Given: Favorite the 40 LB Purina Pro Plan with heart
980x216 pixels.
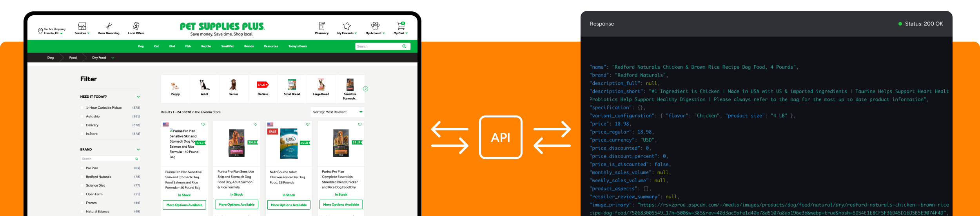Looking at the screenshot, I should click(x=203, y=124).
